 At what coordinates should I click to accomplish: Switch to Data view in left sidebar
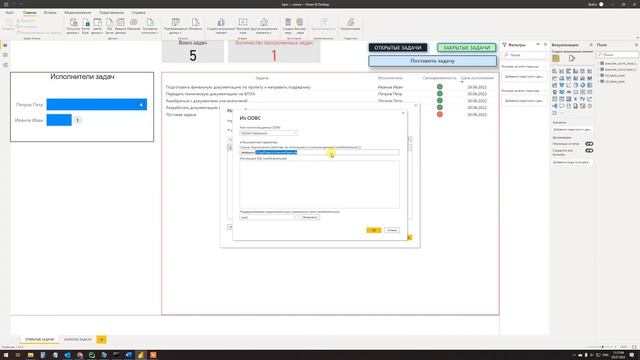5,55
